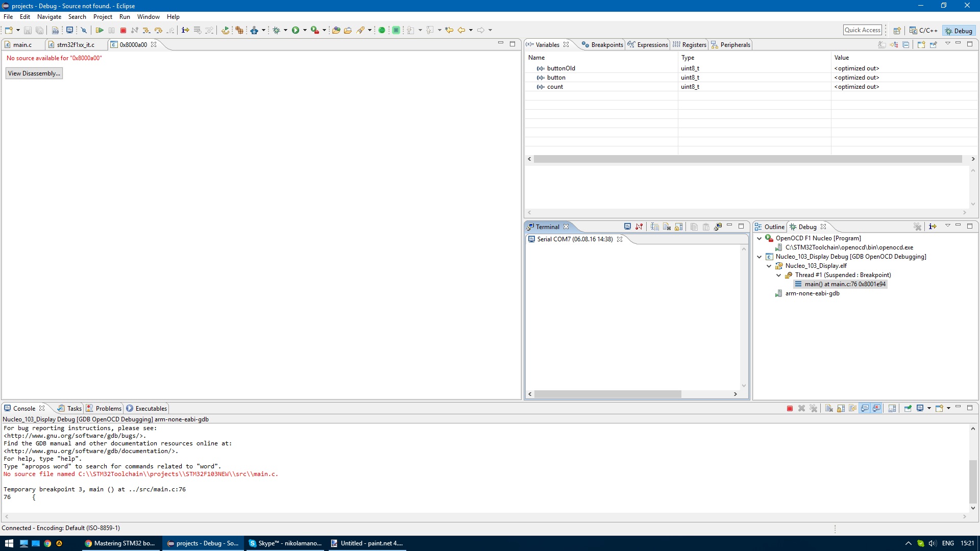The height and width of the screenshot is (551, 980).
Task: Open the Display Selected Console dropdown arrow
Action: [x=929, y=409]
